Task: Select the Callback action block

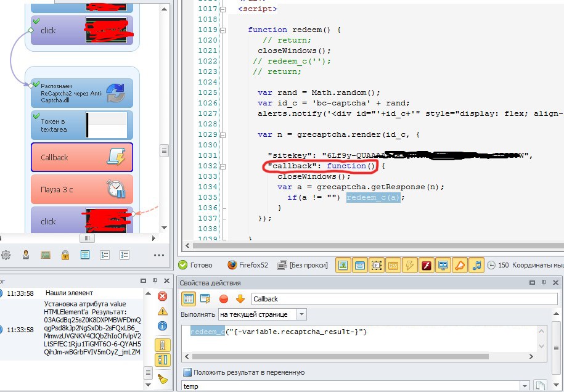Action: click(x=81, y=157)
